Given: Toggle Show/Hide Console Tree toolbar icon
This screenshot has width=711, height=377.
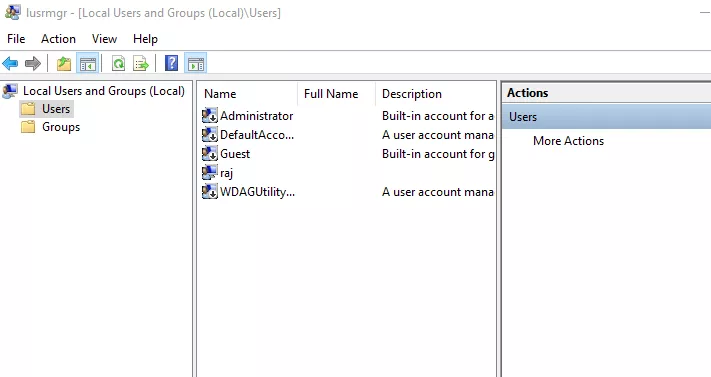Looking at the screenshot, I should click(88, 64).
